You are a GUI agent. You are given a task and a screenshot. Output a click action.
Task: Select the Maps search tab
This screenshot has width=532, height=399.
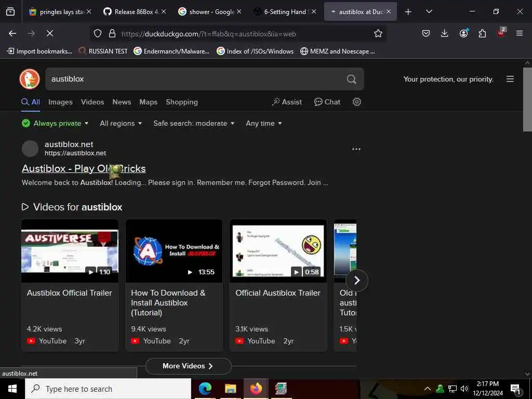[x=148, y=102]
